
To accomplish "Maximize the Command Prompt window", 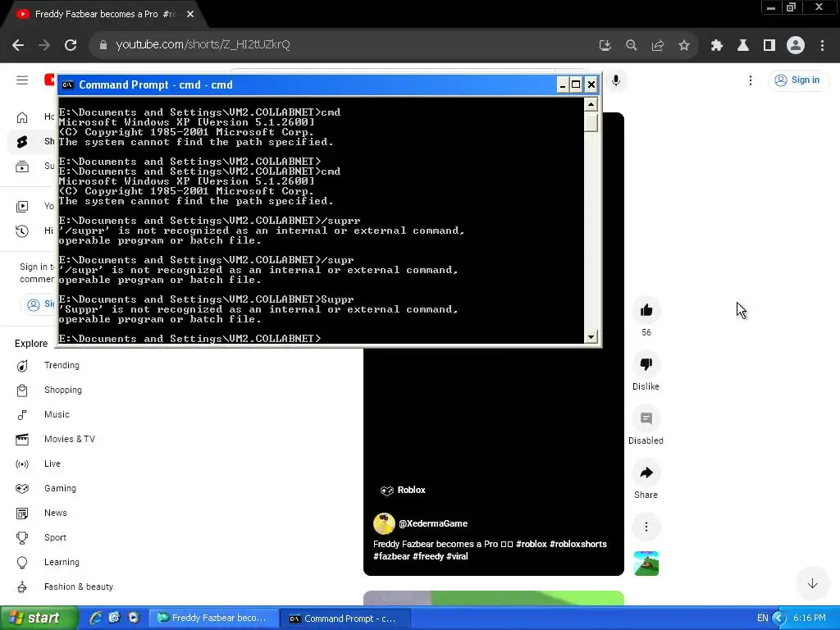I will (x=576, y=84).
